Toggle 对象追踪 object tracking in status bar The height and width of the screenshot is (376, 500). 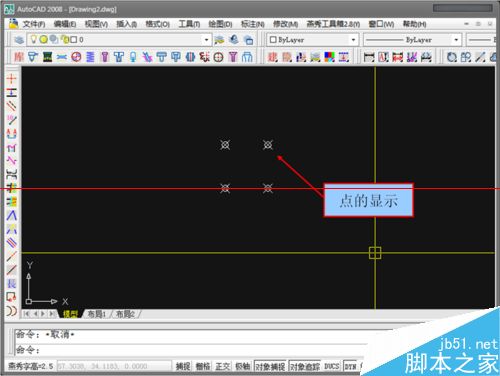(305, 366)
